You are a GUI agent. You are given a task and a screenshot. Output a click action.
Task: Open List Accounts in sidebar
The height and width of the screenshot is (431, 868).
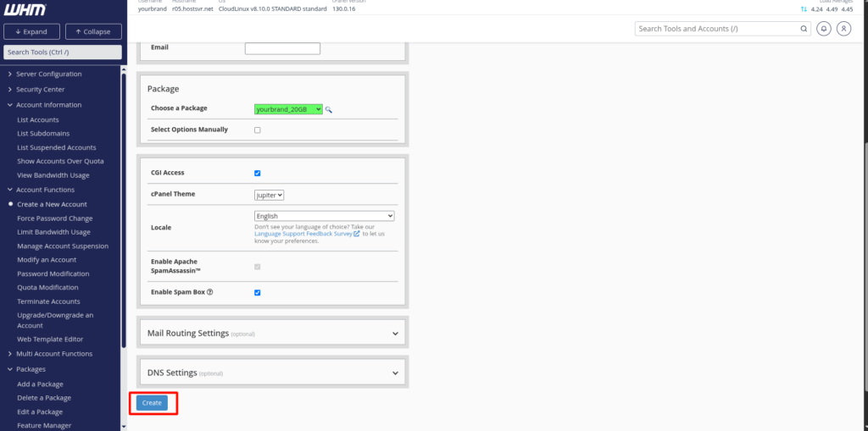tap(38, 119)
